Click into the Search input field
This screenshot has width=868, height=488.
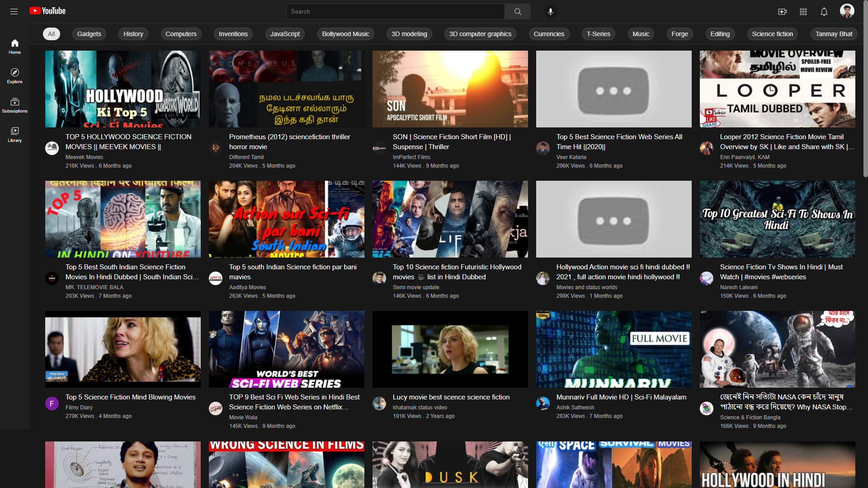click(396, 12)
